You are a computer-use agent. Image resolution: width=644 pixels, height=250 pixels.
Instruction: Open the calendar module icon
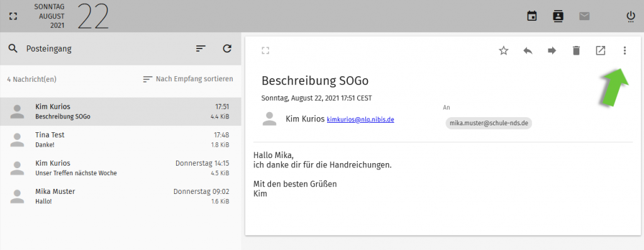click(x=532, y=16)
